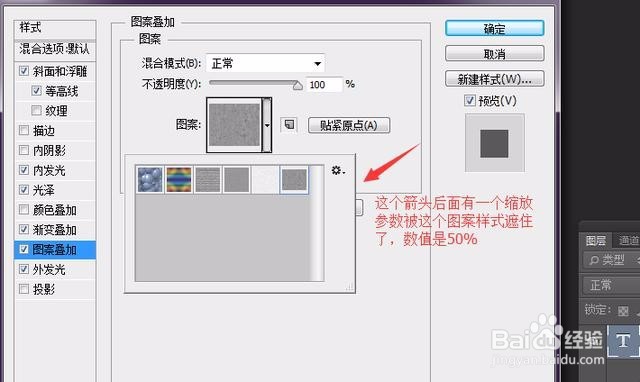Click the create new preset from pattern icon
The image size is (640, 382).
289,124
